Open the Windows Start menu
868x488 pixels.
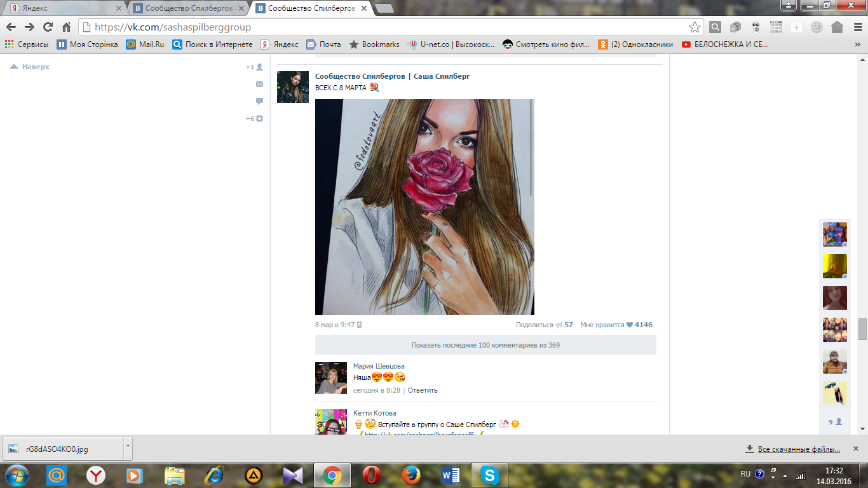coord(17,475)
